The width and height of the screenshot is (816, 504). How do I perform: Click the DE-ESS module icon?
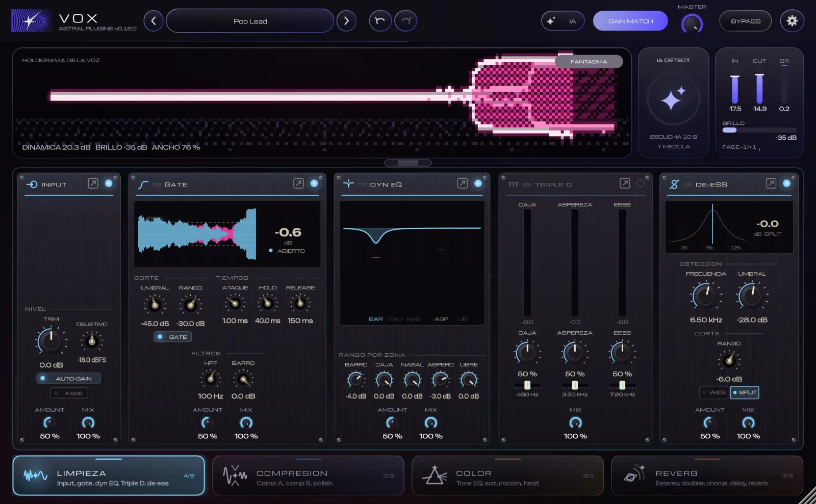point(674,184)
